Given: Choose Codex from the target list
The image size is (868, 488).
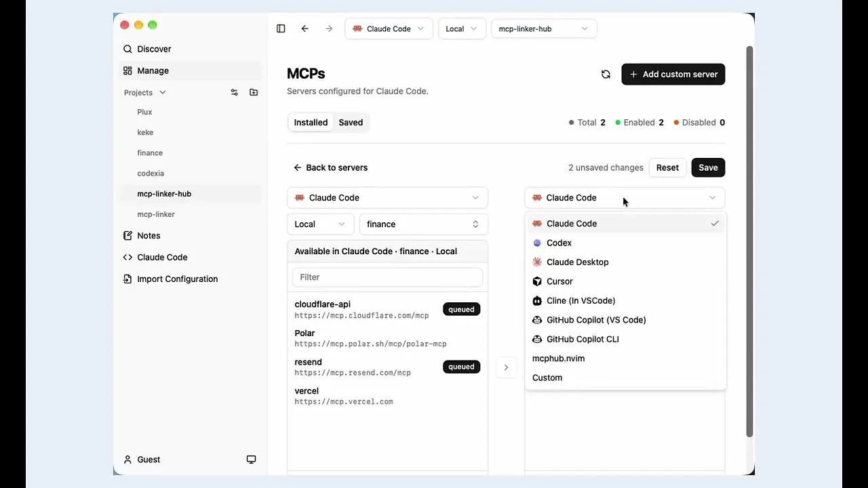Looking at the screenshot, I should tap(625, 243).
